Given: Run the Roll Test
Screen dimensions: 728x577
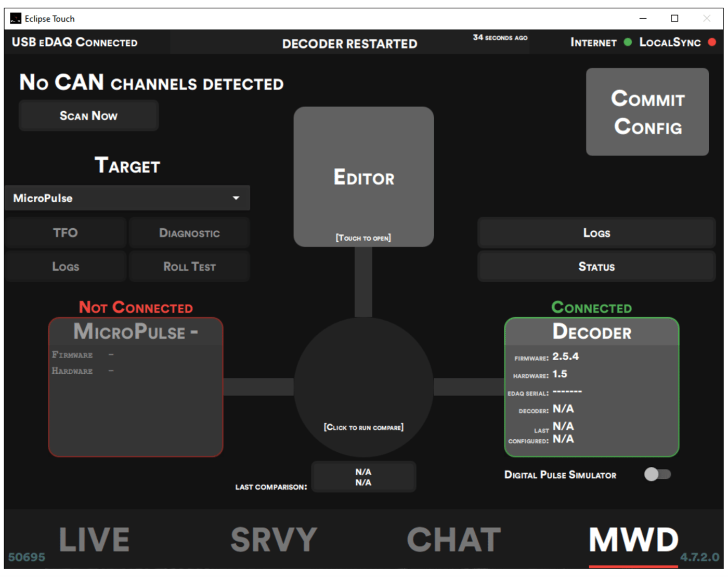Looking at the screenshot, I should [x=189, y=267].
